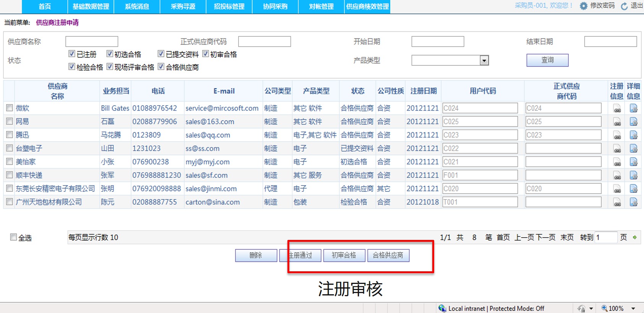Open detail info icon for 网易 row

tap(633, 122)
